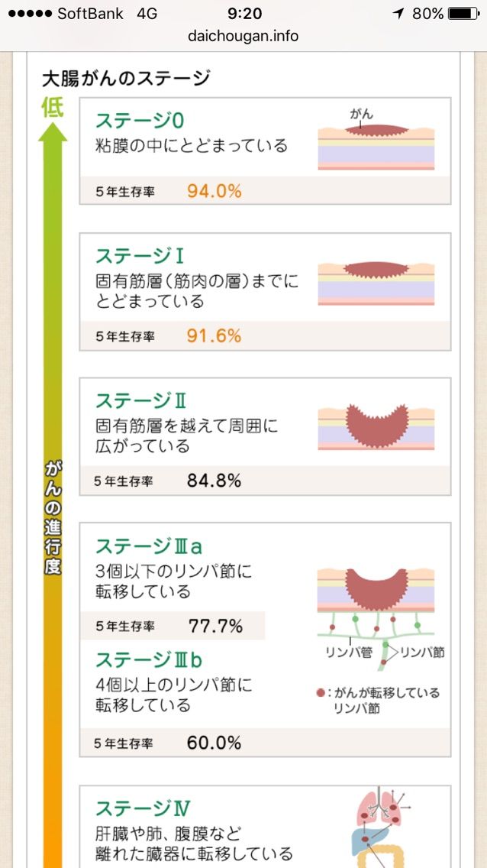This screenshot has width=487, height=868.
Task: Tap the Stage II cancer illustration
Action: click(x=376, y=426)
